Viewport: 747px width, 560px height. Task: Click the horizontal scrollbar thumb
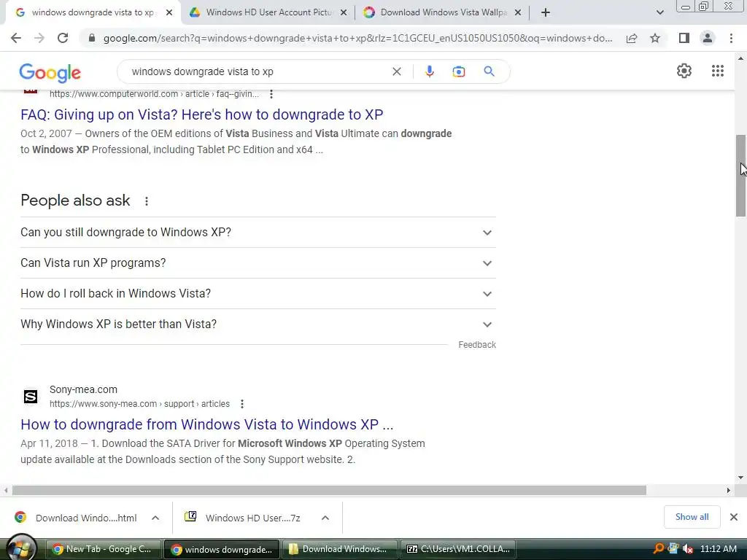pyautogui.click(x=329, y=490)
